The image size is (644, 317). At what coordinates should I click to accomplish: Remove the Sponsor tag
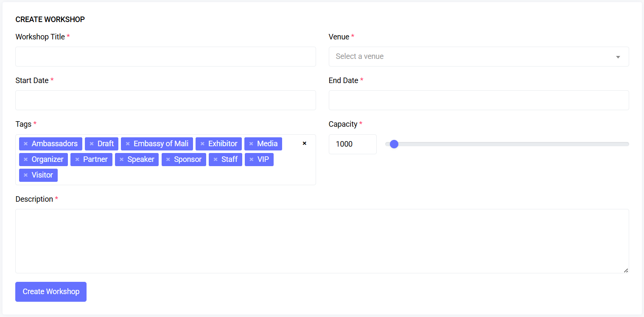point(168,159)
